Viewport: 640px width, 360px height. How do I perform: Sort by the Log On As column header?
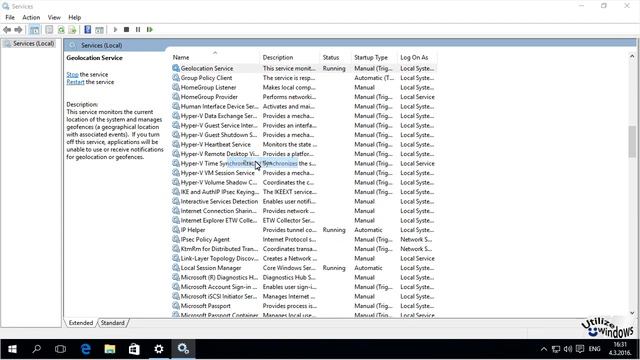coord(417,58)
